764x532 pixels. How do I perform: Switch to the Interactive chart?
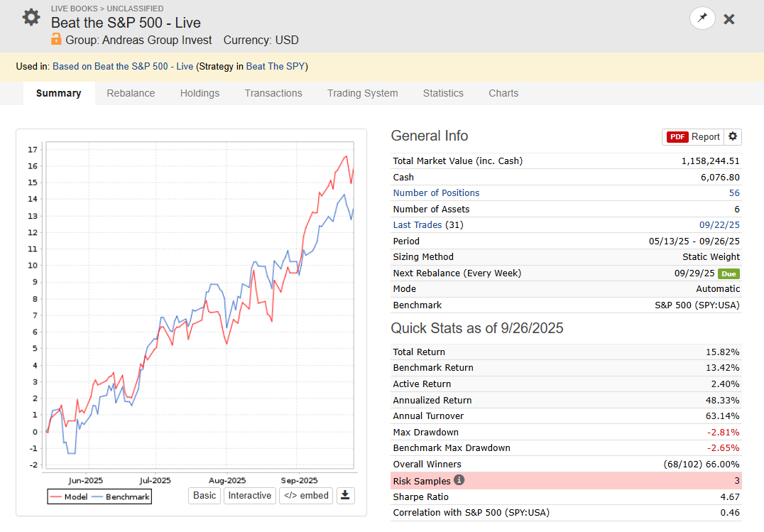(x=249, y=496)
